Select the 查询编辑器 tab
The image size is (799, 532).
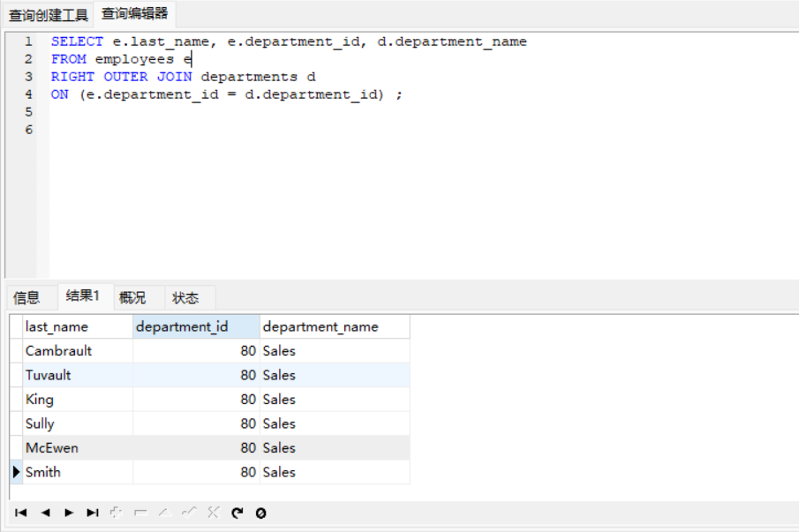134,14
